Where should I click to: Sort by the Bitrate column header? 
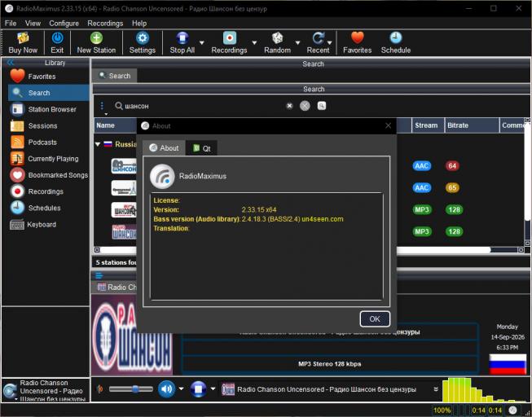point(472,125)
